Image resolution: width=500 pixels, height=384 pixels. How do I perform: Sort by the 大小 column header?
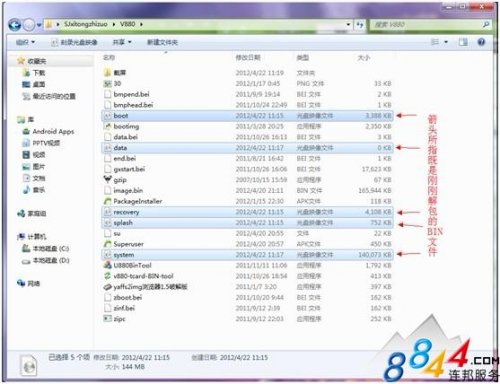[364, 58]
